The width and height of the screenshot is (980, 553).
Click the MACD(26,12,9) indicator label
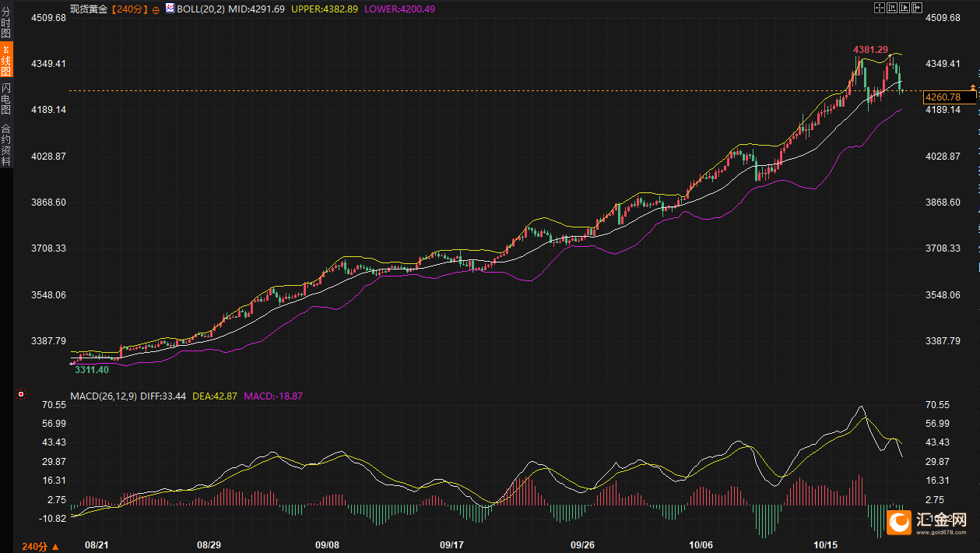click(104, 396)
